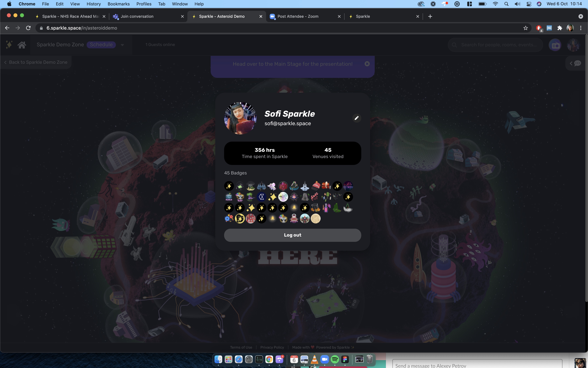Click the pencil edit profile icon
This screenshot has height=368, width=588.
point(357,118)
